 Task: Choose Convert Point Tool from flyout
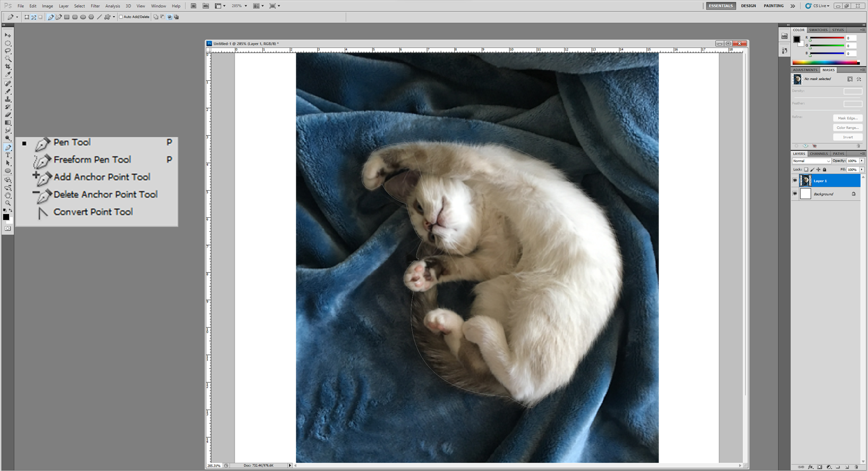point(93,212)
